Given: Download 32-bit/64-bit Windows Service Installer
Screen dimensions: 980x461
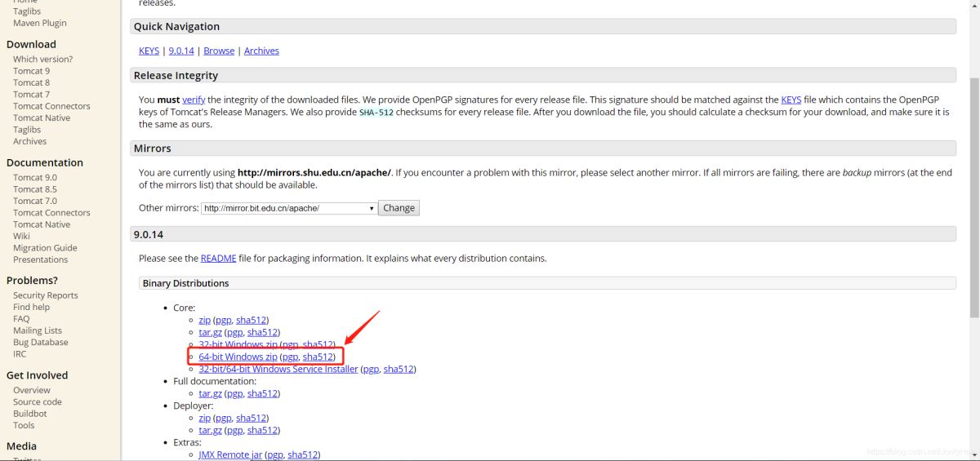Looking at the screenshot, I should click(x=278, y=369).
